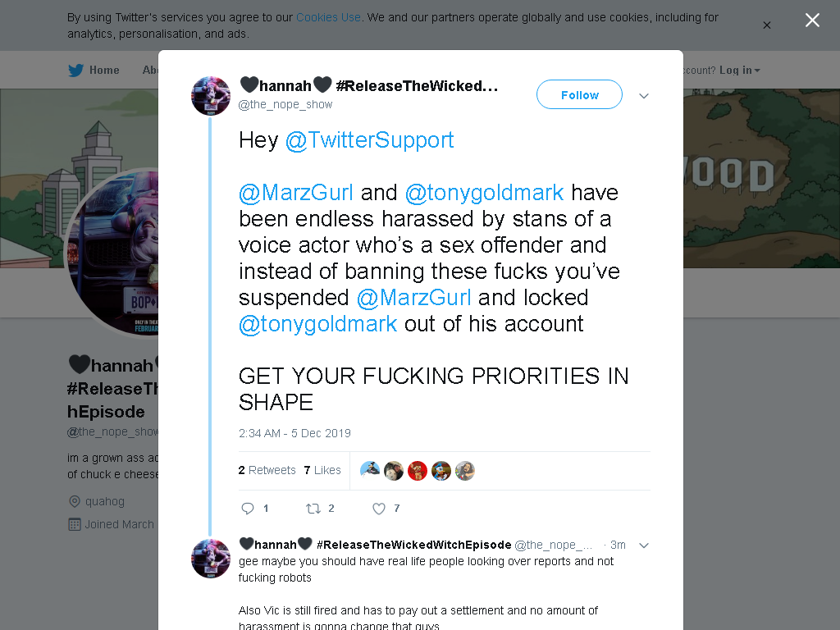View the 7 Likes list
Screen dimensions: 840x630
click(322, 470)
